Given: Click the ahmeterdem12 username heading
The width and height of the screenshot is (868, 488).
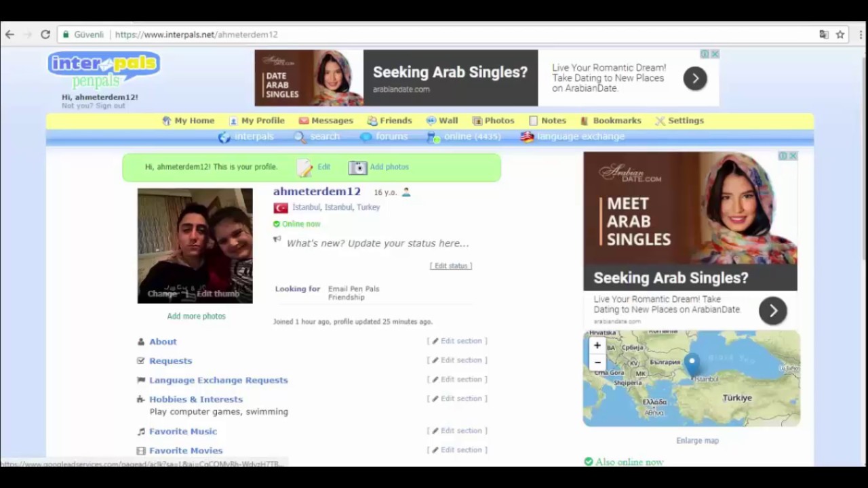Looking at the screenshot, I should pyautogui.click(x=317, y=192).
